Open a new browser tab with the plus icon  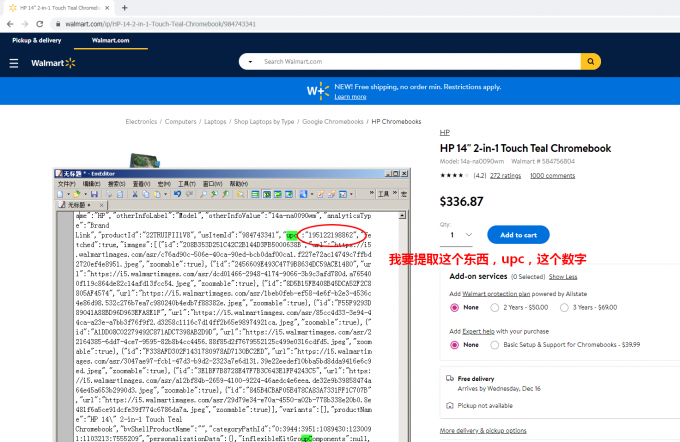point(124,7)
